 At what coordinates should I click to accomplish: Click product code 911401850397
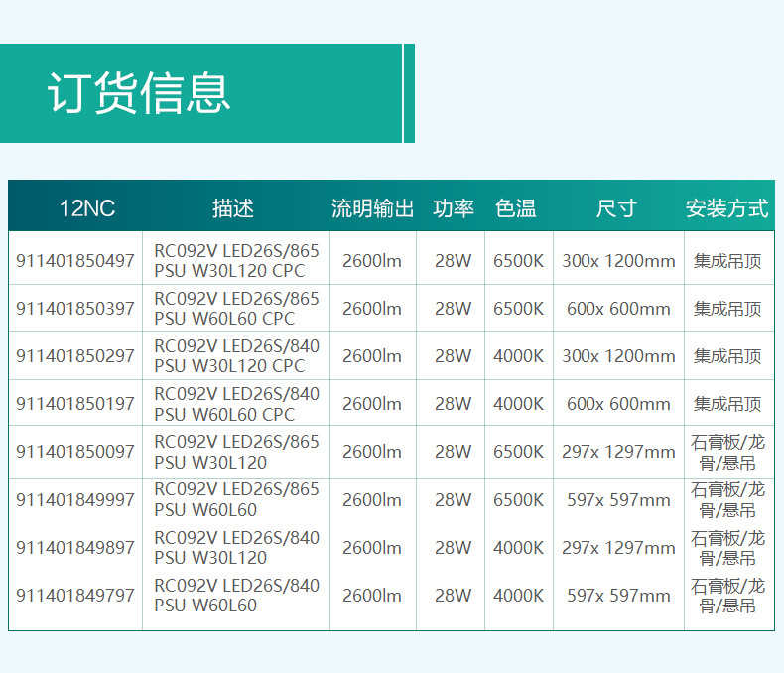(75, 308)
